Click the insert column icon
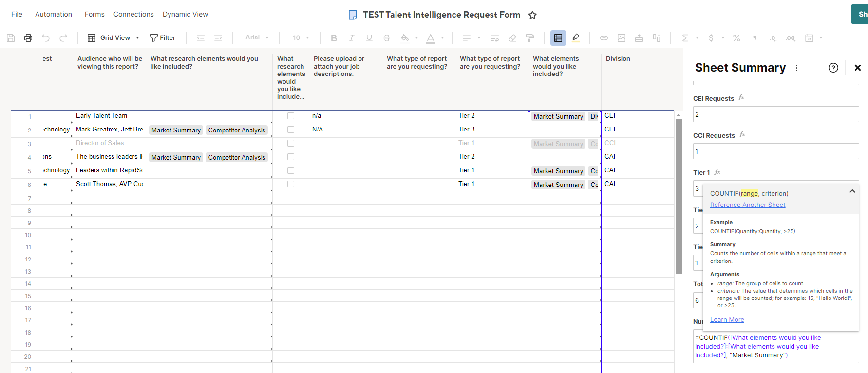This screenshot has width=868, height=373. tap(657, 38)
